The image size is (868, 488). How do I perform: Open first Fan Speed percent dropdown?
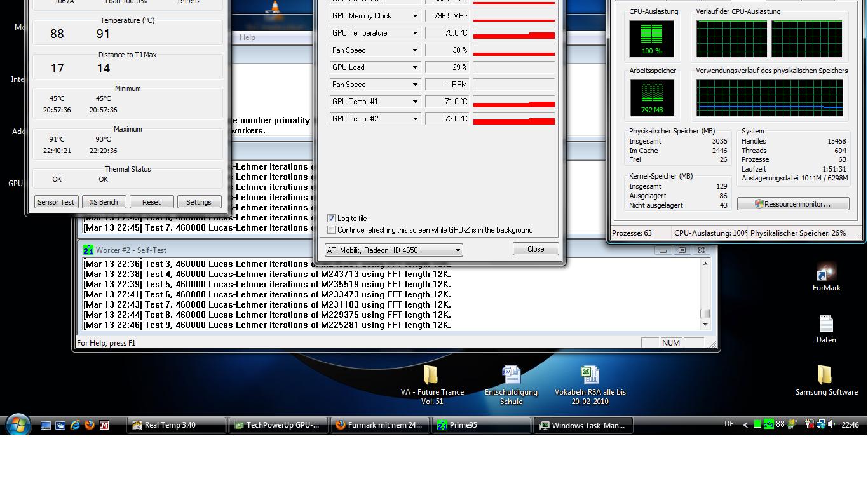(x=415, y=50)
